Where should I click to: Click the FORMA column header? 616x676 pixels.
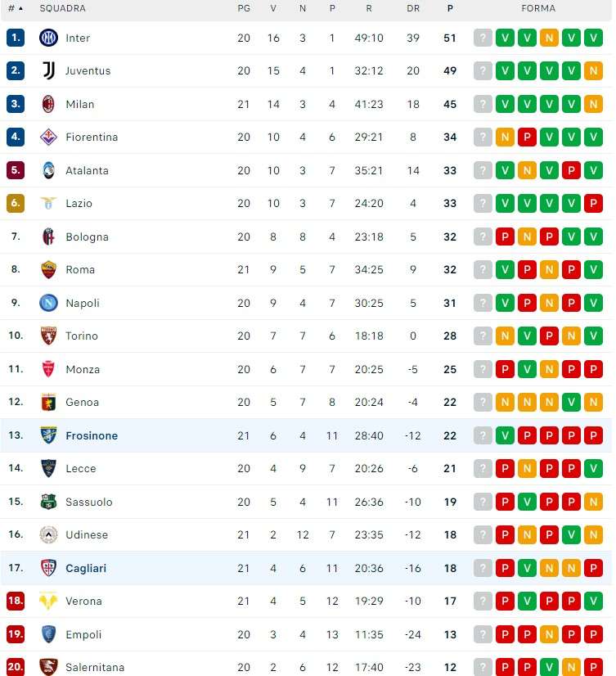[538, 8]
